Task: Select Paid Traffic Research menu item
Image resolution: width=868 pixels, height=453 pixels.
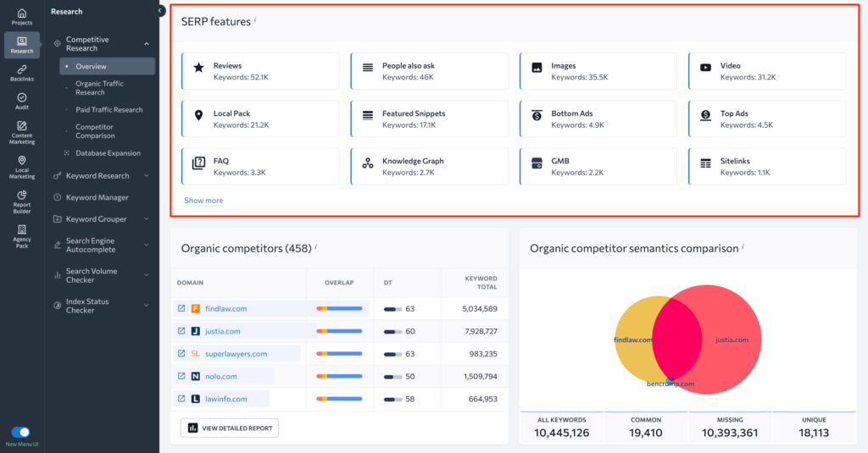Action: (x=108, y=110)
